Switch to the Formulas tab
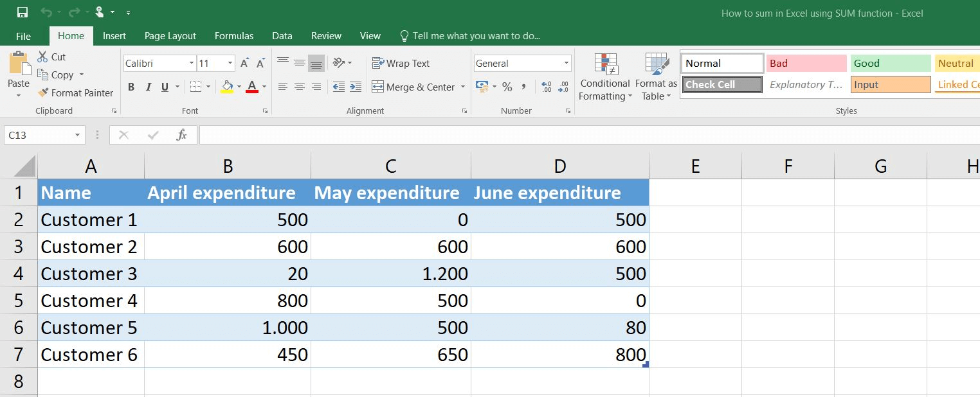This screenshot has height=397, width=980. 234,36
